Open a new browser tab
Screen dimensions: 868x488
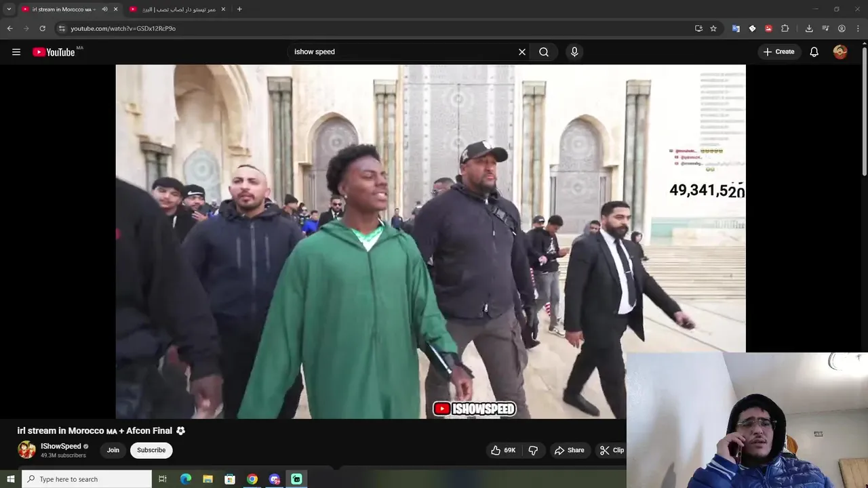pyautogui.click(x=239, y=9)
